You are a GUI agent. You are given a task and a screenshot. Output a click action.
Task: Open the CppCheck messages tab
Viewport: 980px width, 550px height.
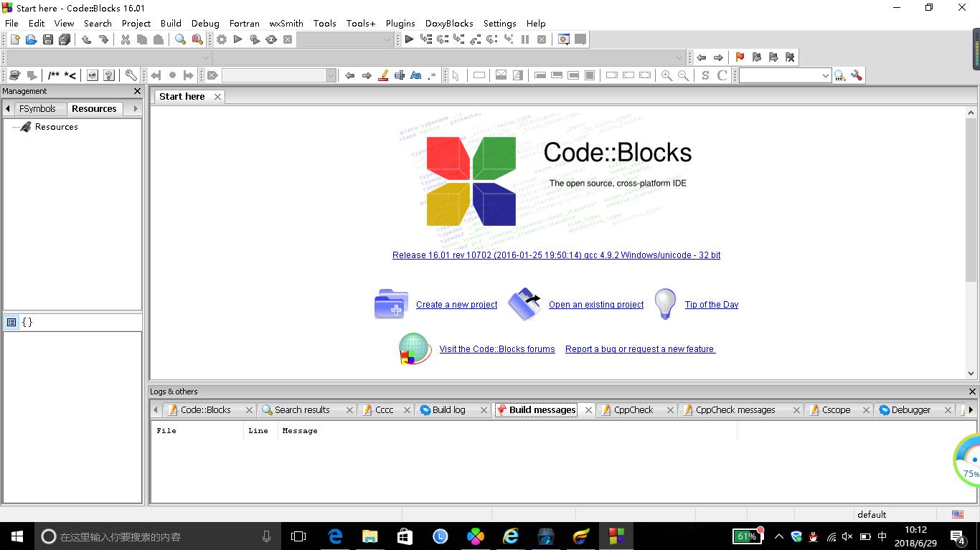735,410
